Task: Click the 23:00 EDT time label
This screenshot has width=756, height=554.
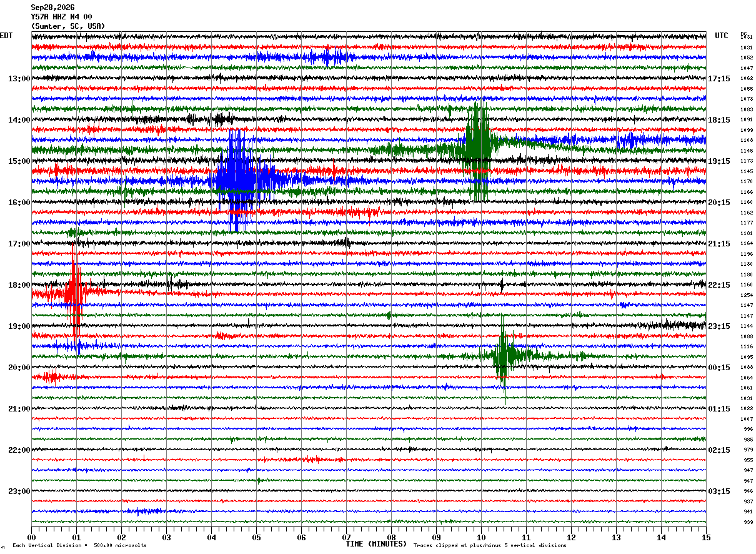Action: [x=19, y=491]
